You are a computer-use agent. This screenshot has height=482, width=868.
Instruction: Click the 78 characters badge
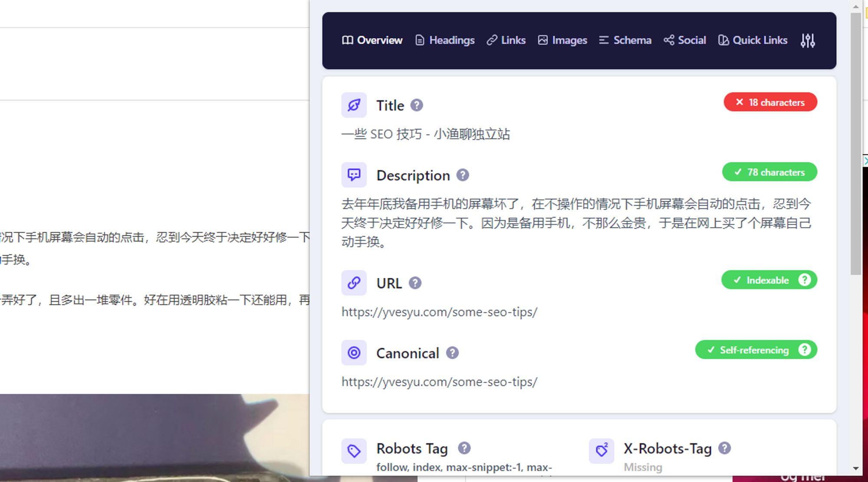pyautogui.click(x=769, y=172)
